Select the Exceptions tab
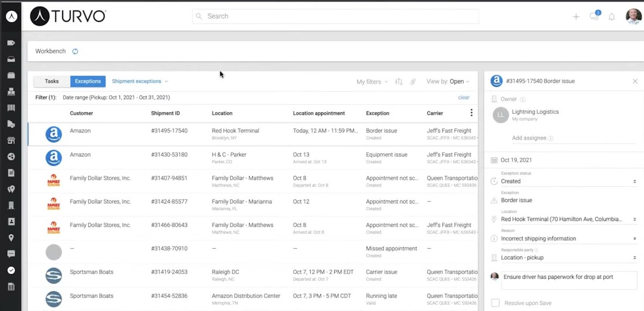This screenshot has width=644, height=311. coord(88,82)
